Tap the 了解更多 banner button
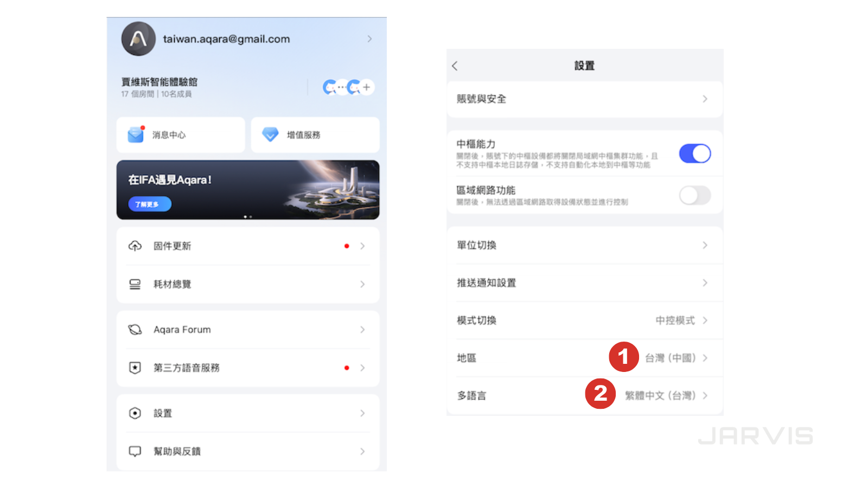Screen dimensions: 868x488 [149, 204]
